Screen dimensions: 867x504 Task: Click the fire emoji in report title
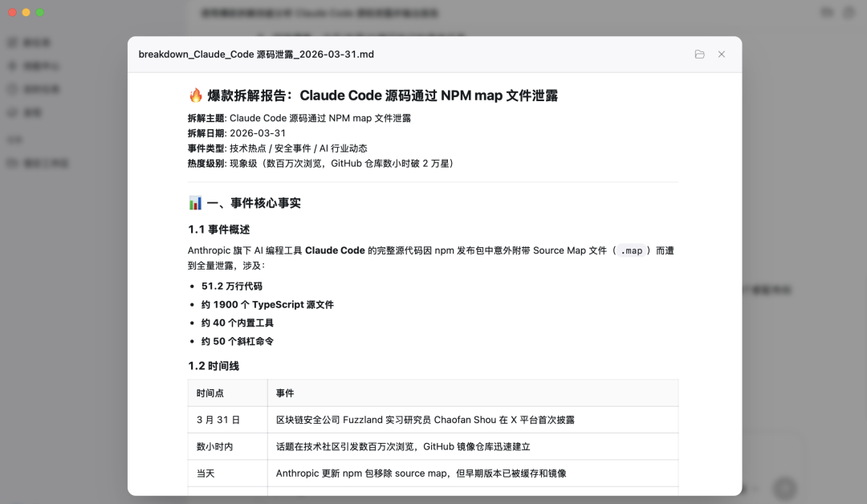pos(196,96)
